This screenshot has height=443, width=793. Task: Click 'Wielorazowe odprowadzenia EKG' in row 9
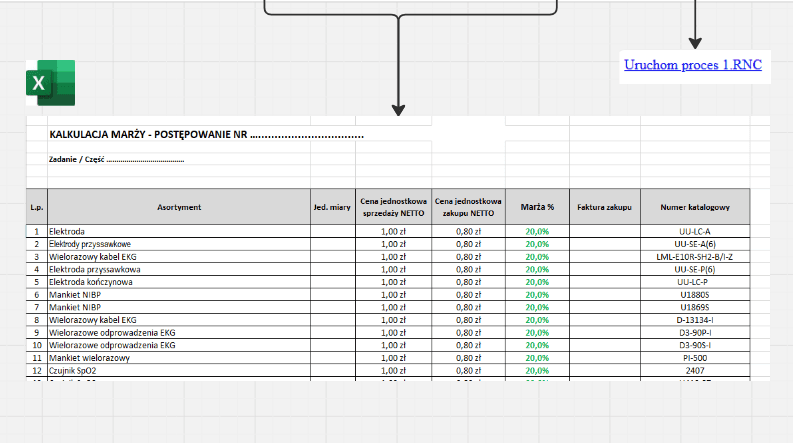[x=179, y=333]
